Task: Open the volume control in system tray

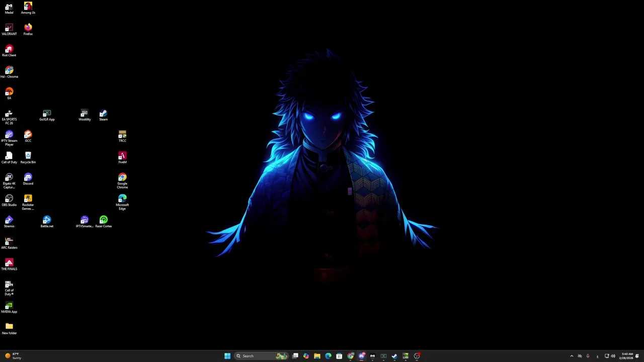Action: [613, 356]
